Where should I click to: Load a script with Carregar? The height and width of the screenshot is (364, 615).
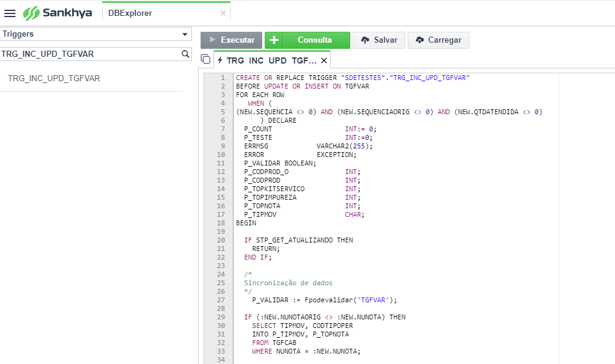(438, 40)
